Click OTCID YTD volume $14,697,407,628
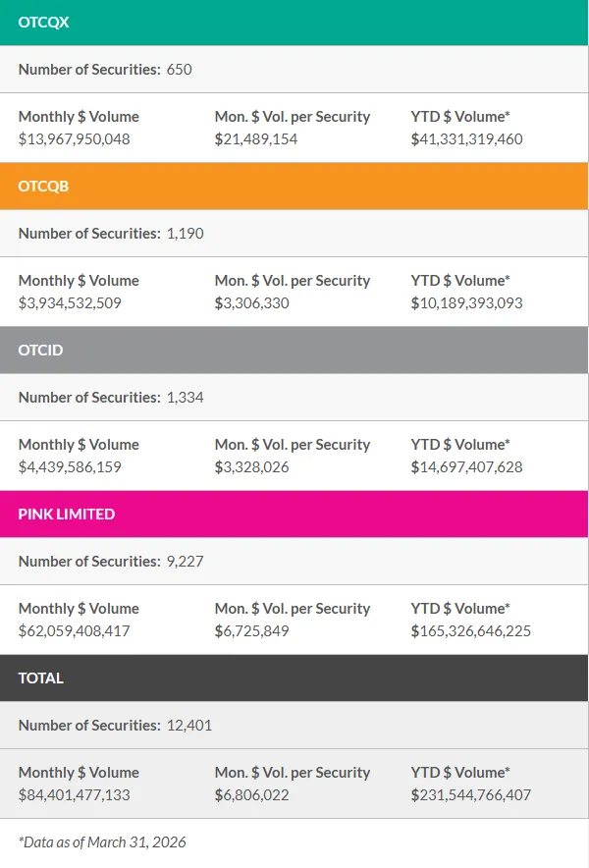 (x=466, y=467)
